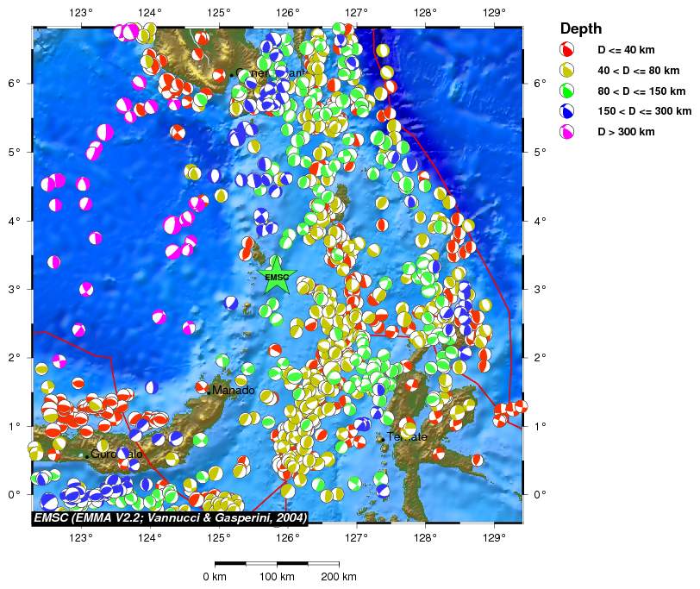The height and width of the screenshot is (589, 700).
Task: Click the 0 km scale bar label
Action: point(215,576)
